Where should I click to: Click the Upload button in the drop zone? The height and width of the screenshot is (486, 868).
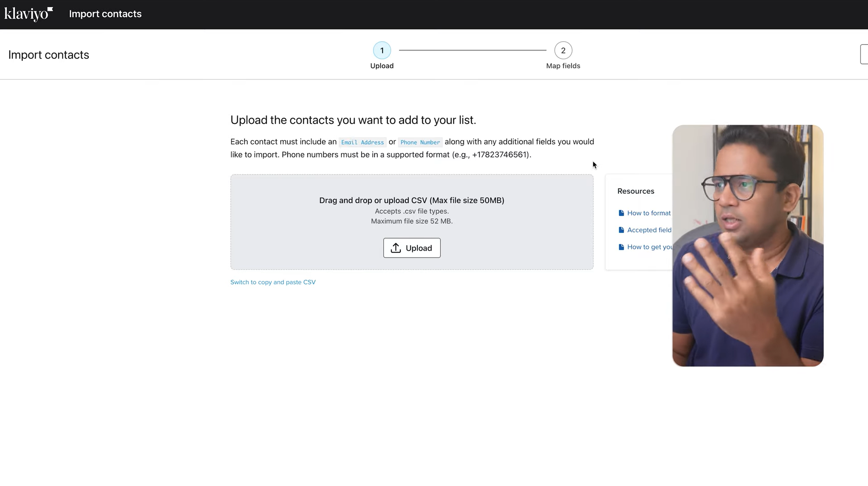(x=412, y=248)
